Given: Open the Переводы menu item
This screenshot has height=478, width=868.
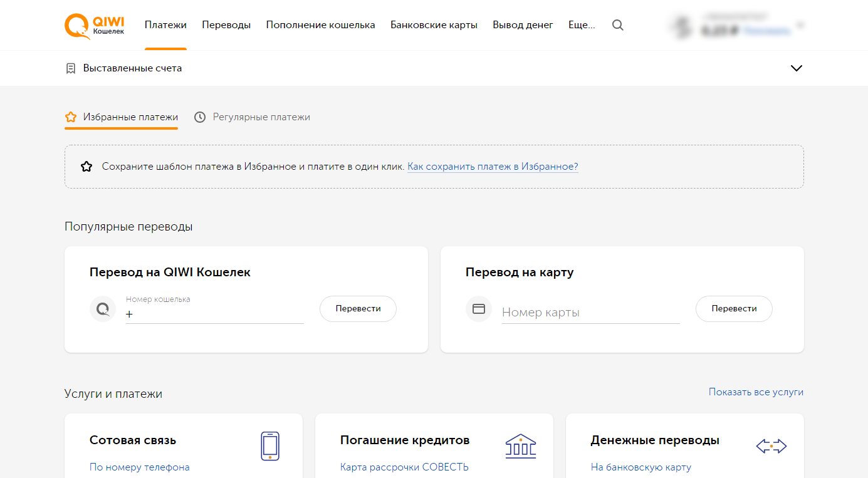Looking at the screenshot, I should pyautogui.click(x=226, y=24).
